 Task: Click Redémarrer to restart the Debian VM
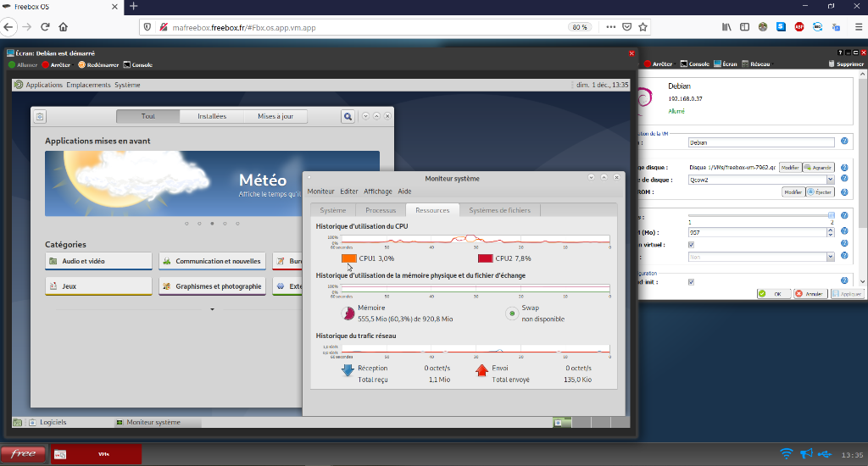click(97, 64)
